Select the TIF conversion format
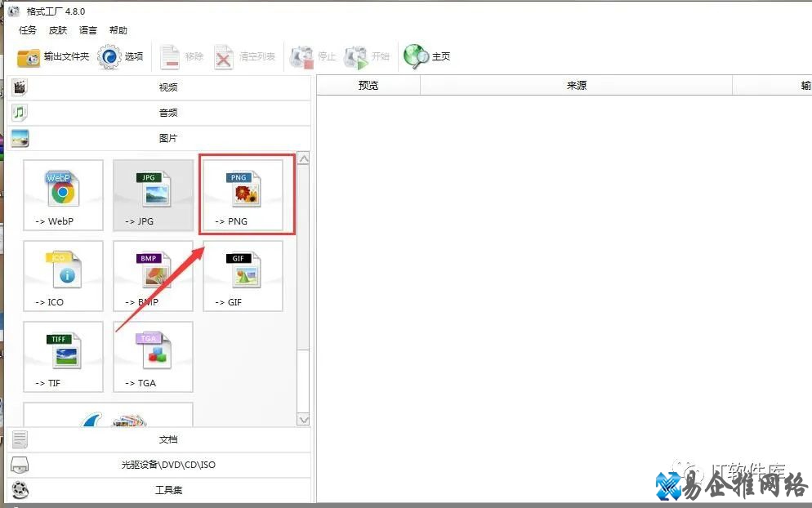 tap(63, 356)
